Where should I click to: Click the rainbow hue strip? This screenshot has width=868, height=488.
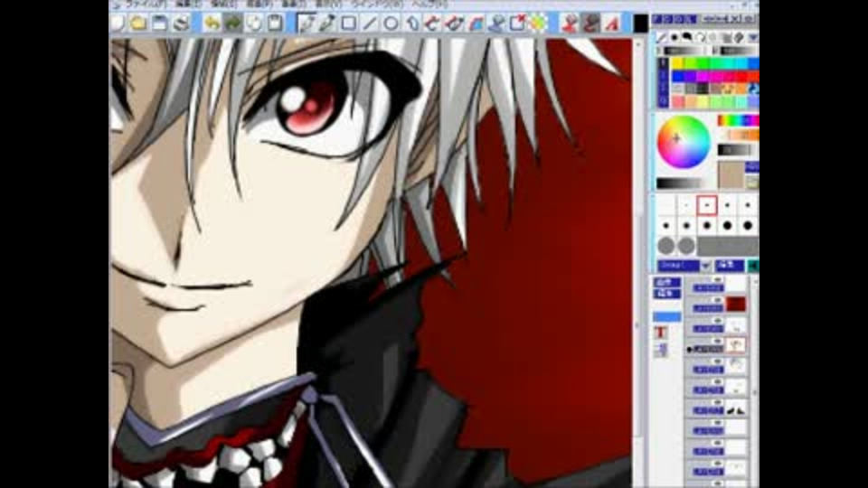[x=738, y=120]
